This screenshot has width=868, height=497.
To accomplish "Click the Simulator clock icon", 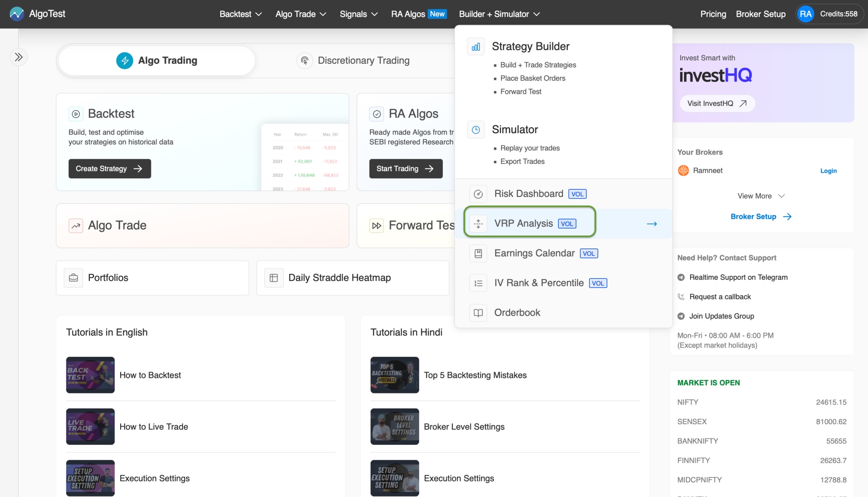I will click(x=475, y=129).
